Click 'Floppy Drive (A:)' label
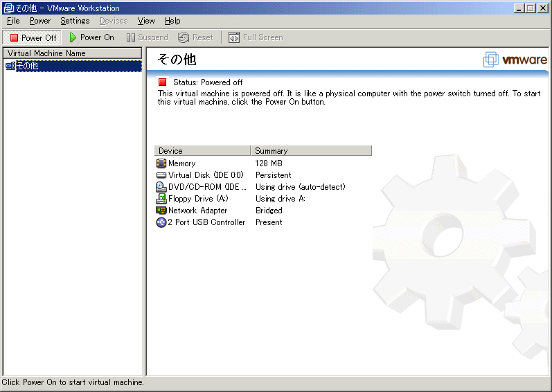This screenshot has height=392, width=552. [x=198, y=199]
